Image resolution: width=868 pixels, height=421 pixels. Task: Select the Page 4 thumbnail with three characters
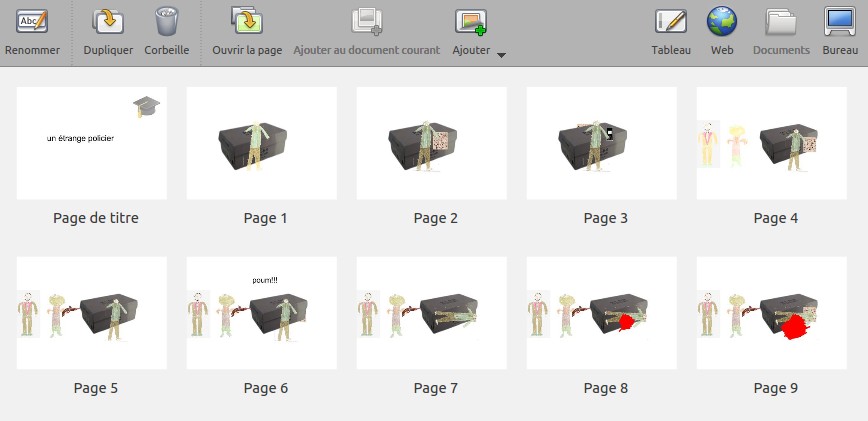coord(772,143)
